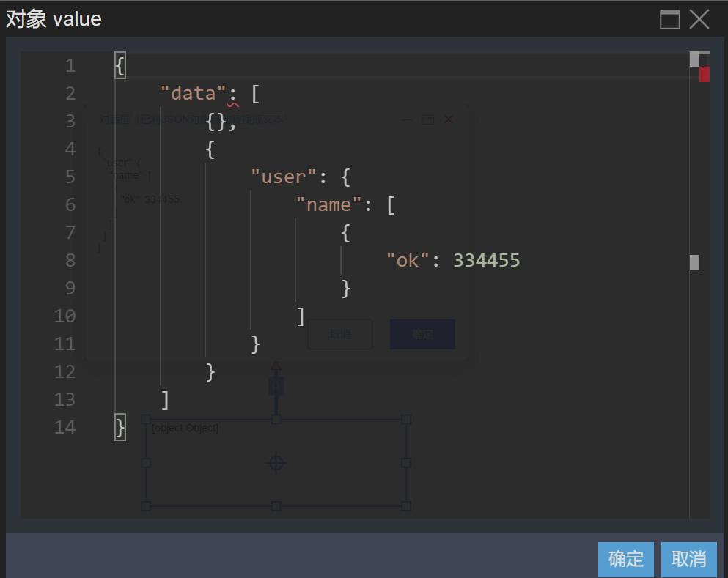
Task: Click the 确定 confirm button
Action: 625,559
